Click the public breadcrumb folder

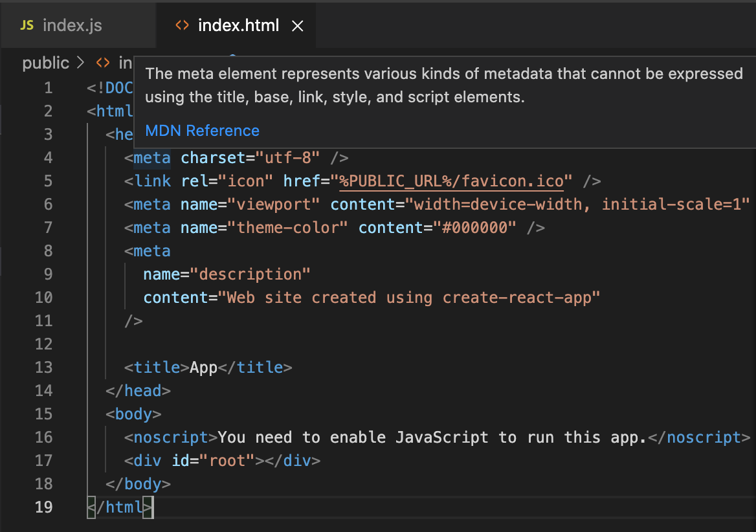[46, 63]
